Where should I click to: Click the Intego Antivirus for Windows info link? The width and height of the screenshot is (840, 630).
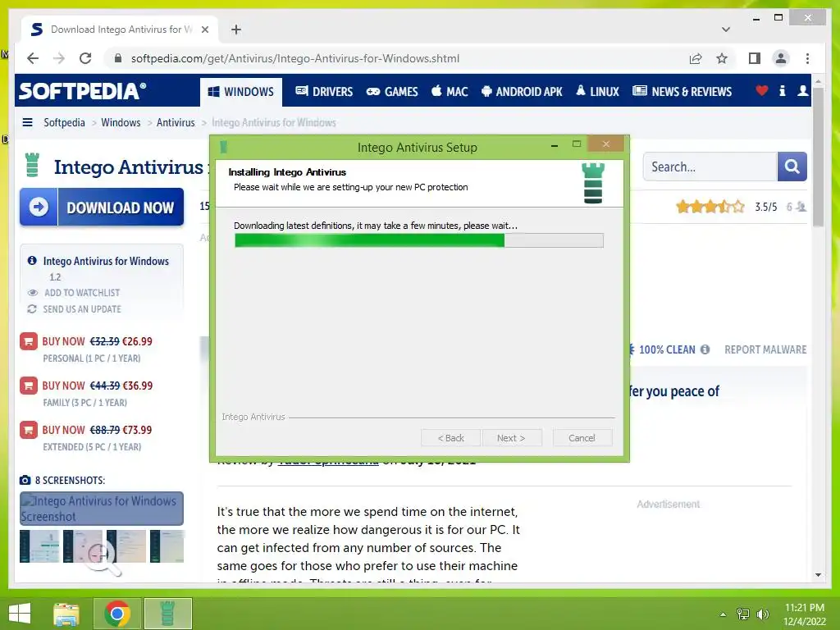pyautogui.click(x=106, y=261)
